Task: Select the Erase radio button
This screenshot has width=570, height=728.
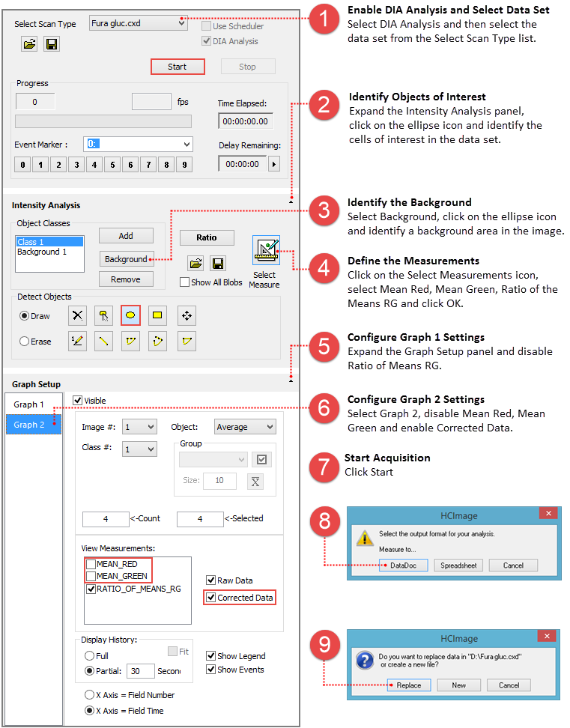Action: pyautogui.click(x=25, y=342)
